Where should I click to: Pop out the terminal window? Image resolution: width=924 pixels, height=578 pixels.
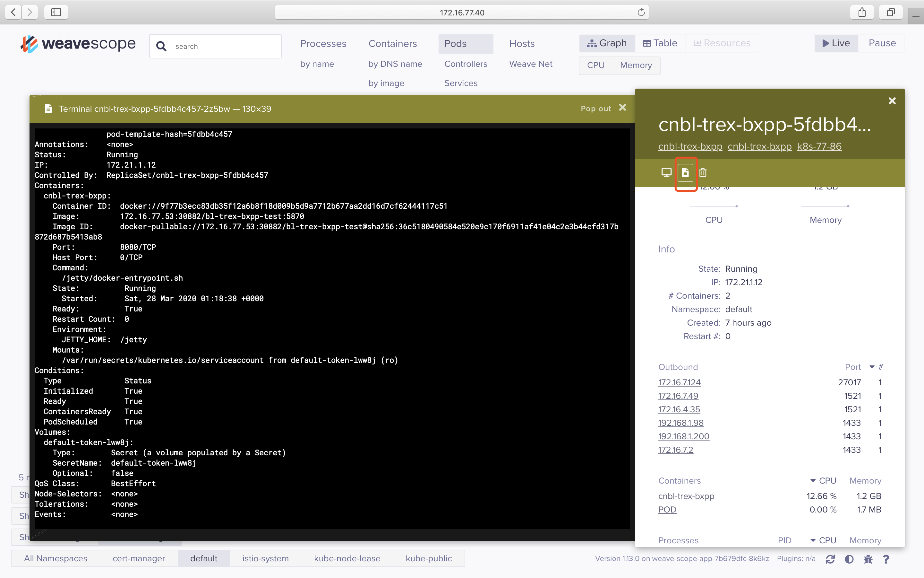tap(596, 109)
